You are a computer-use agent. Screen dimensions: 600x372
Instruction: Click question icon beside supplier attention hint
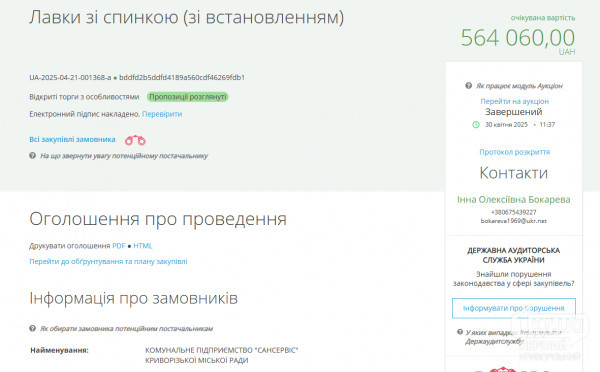tap(33, 156)
